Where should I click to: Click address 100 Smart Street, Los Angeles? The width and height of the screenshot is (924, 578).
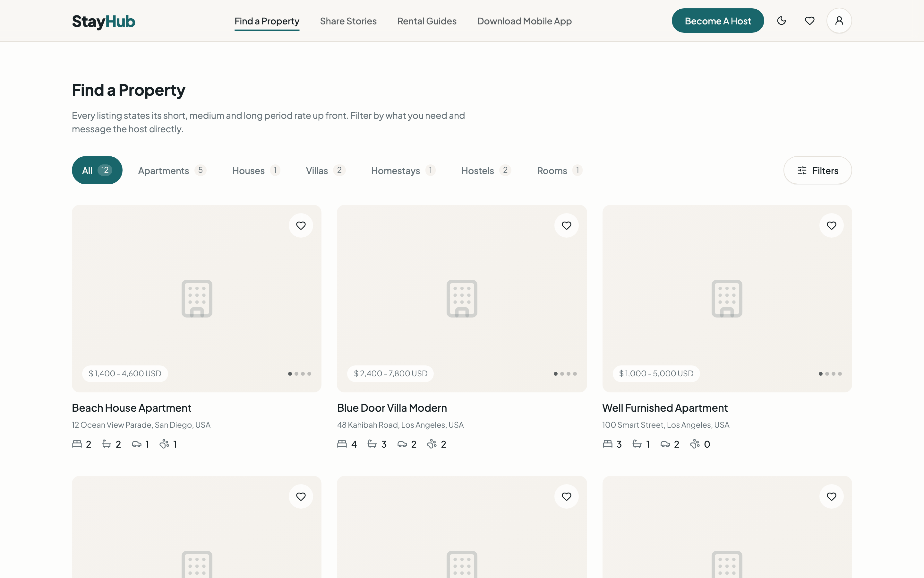(x=665, y=425)
